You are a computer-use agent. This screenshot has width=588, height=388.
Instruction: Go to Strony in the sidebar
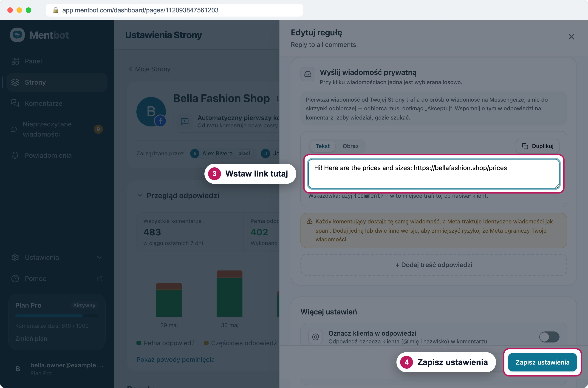(x=57, y=82)
